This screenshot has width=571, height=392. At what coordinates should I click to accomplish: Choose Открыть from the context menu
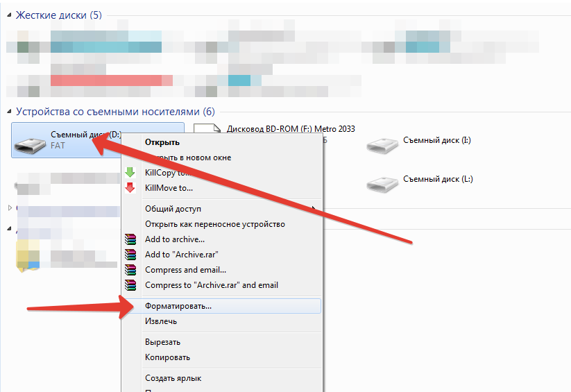click(x=162, y=142)
